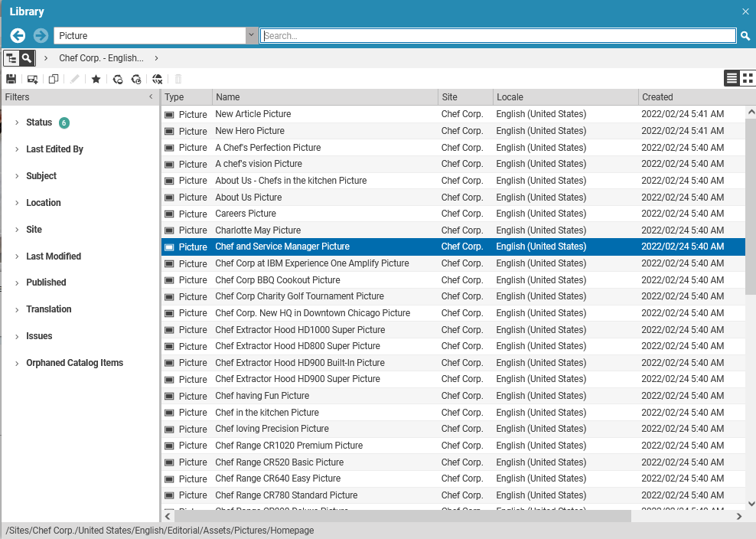This screenshot has height=539, width=756.
Task: Click the back navigation arrow
Action: click(17, 35)
